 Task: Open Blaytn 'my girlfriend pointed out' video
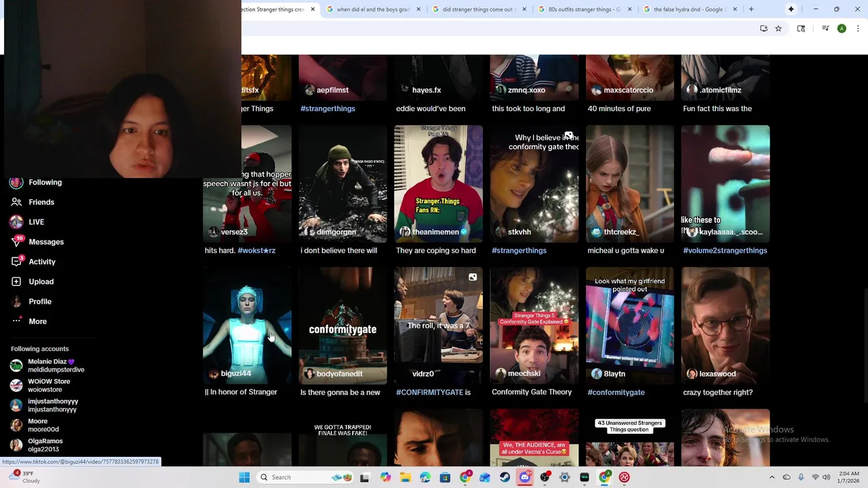click(630, 325)
